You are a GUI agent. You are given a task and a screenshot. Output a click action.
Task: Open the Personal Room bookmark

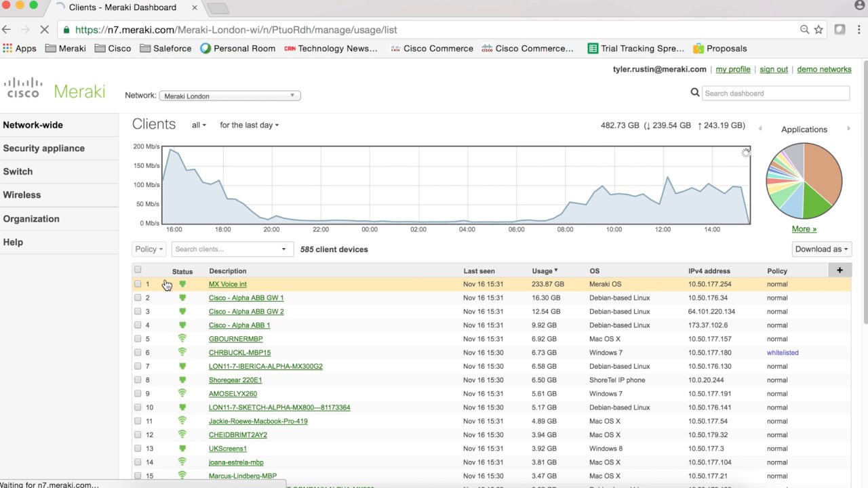point(238,48)
